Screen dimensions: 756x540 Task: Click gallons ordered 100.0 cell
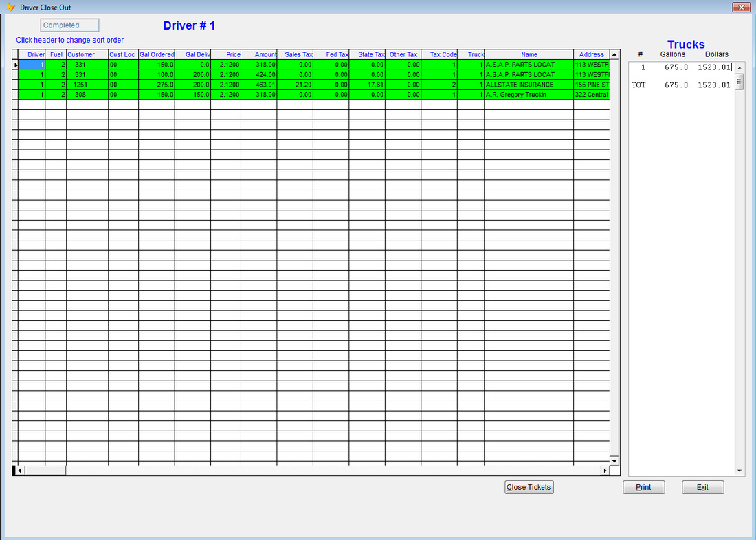157,74
